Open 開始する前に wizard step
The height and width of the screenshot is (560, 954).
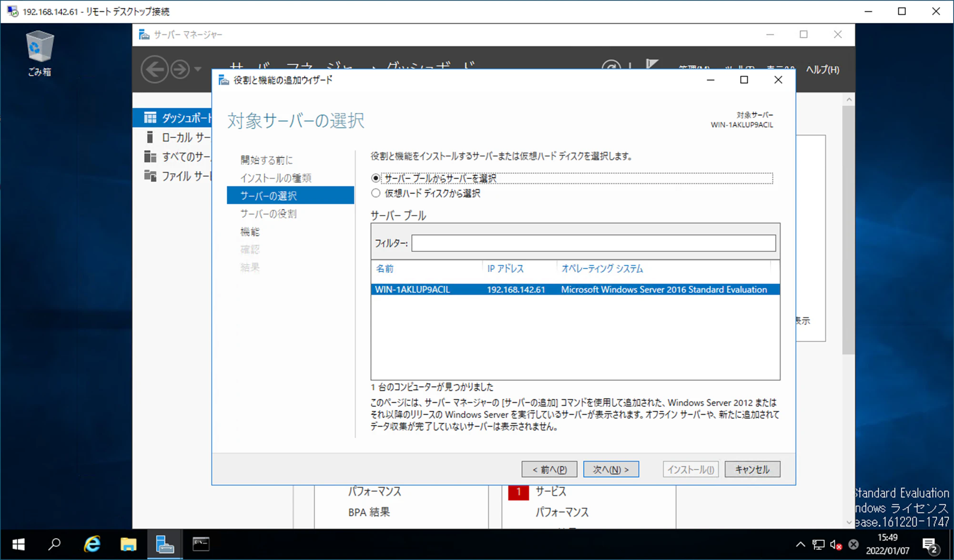[266, 160]
